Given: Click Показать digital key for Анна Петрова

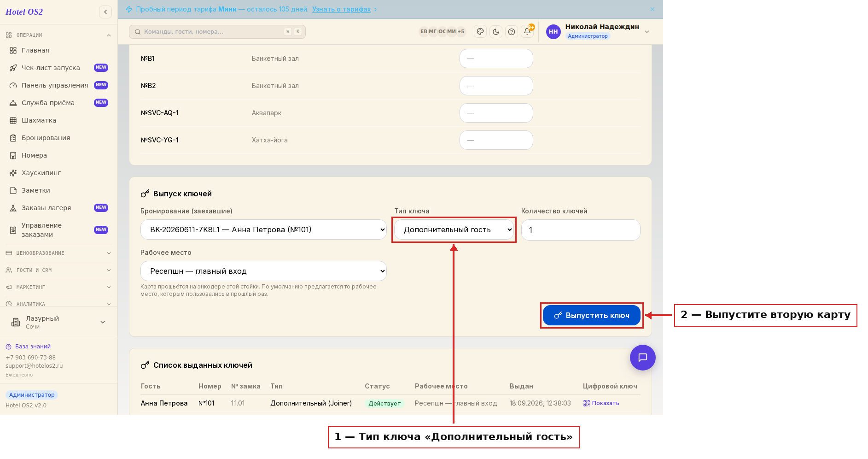Looking at the screenshot, I should point(601,403).
